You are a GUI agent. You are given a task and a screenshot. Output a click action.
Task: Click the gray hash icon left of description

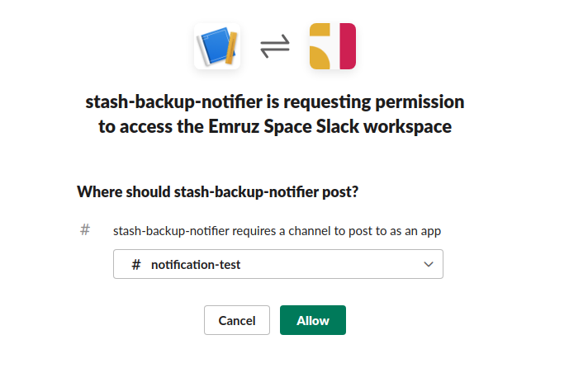pos(85,230)
